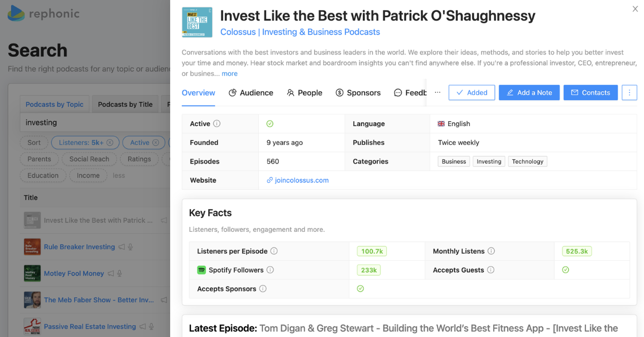
Task: Click the Accepts Sponsors green checkmark
Action: 361,289
